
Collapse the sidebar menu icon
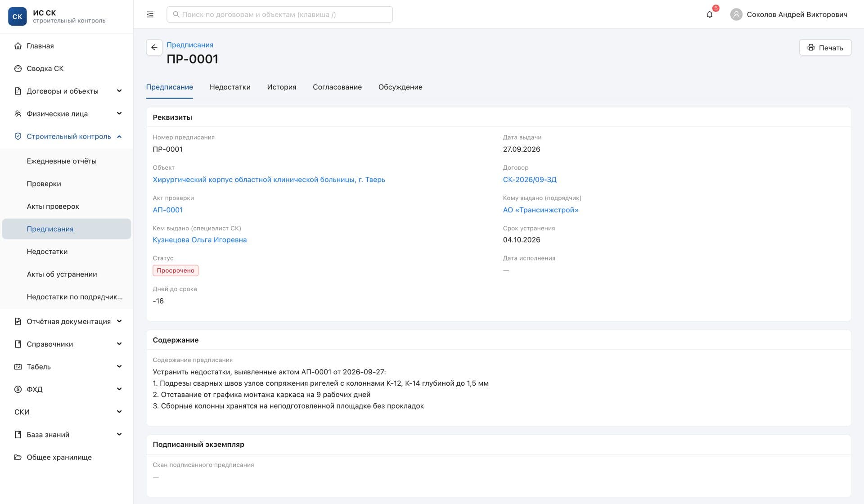coord(150,14)
